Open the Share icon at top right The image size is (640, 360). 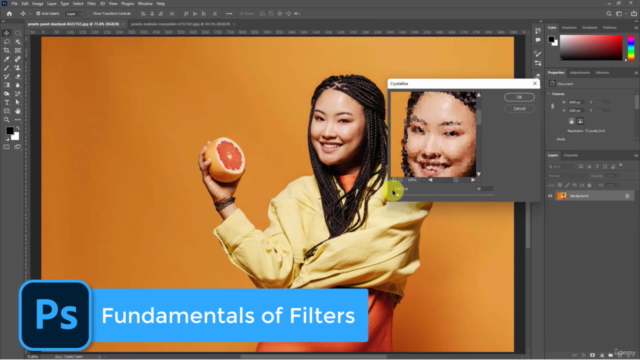634,13
